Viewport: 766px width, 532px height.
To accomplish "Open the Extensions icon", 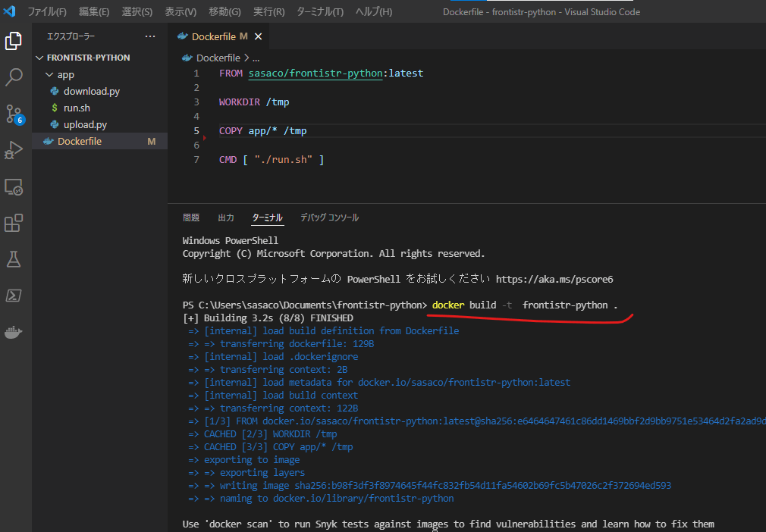I will pyautogui.click(x=15, y=223).
